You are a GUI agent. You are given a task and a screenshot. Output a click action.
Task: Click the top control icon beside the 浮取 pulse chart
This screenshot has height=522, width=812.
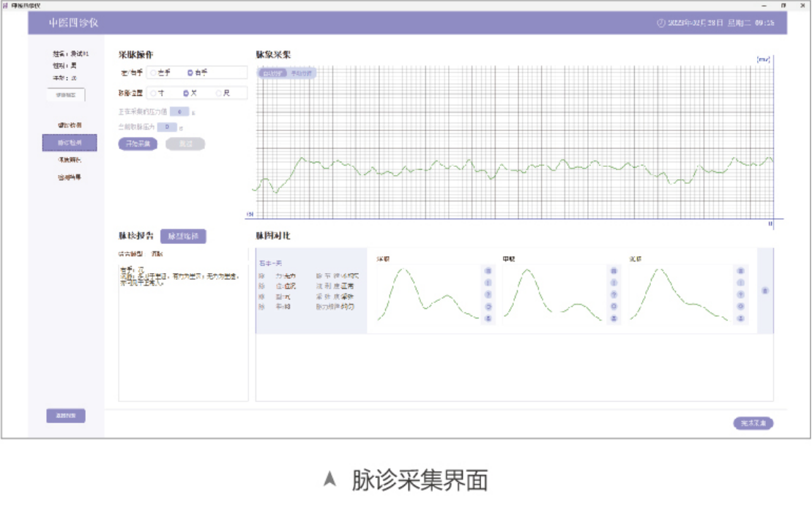[487, 271]
